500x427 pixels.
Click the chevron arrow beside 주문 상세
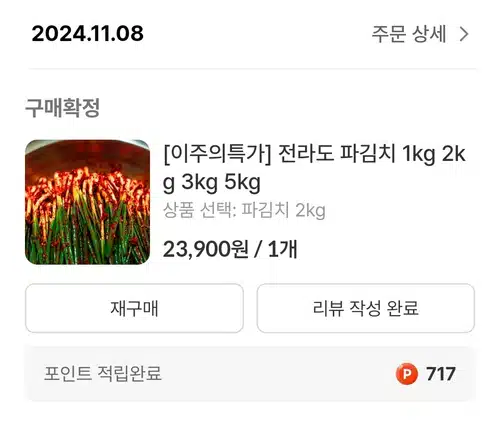[464, 34]
